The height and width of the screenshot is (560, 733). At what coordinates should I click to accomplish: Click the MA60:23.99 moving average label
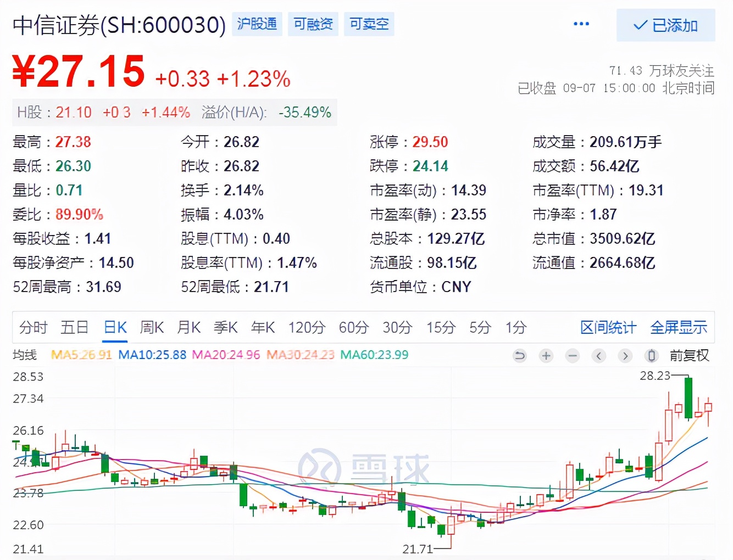[x=374, y=355]
